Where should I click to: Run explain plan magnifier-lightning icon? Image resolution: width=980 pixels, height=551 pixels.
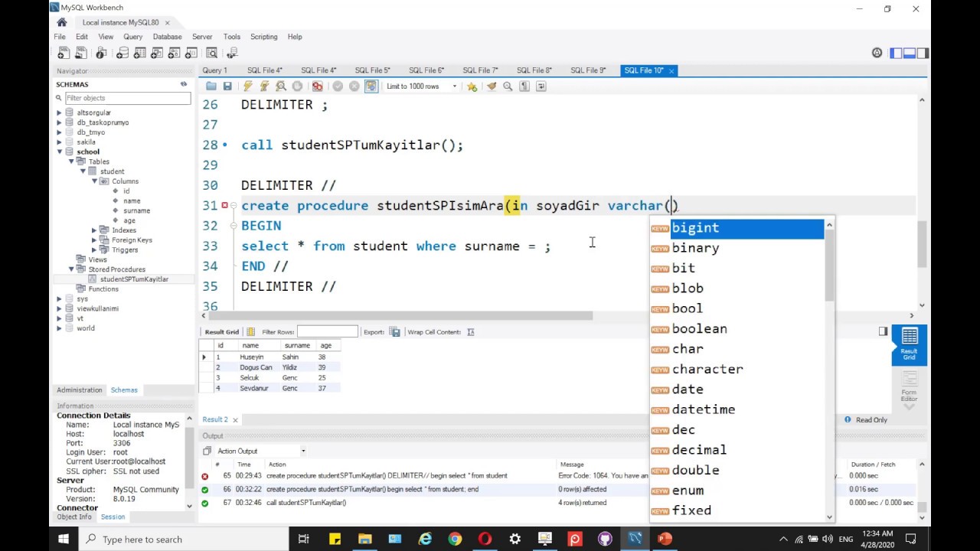coord(281,86)
